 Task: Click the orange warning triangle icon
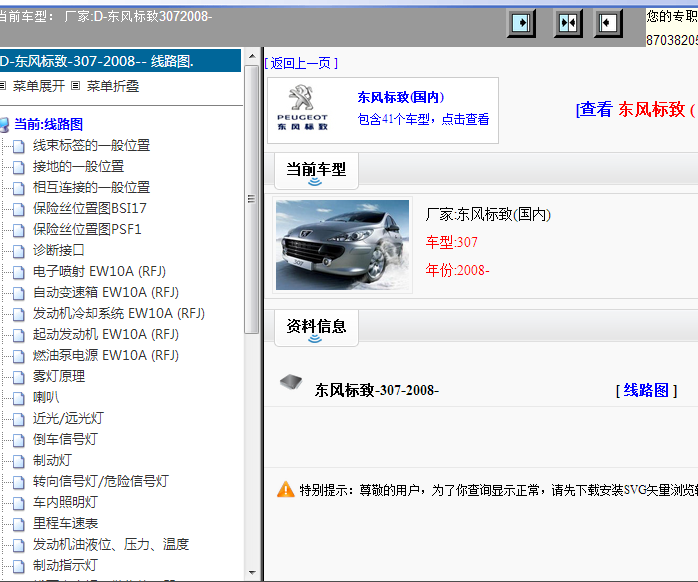pyautogui.click(x=286, y=489)
